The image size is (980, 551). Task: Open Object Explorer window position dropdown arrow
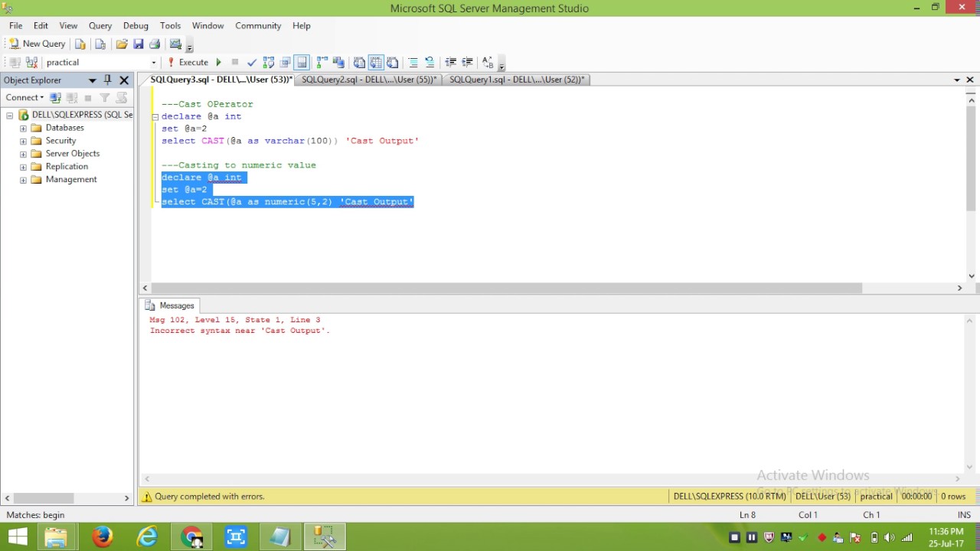tap(93, 80)
